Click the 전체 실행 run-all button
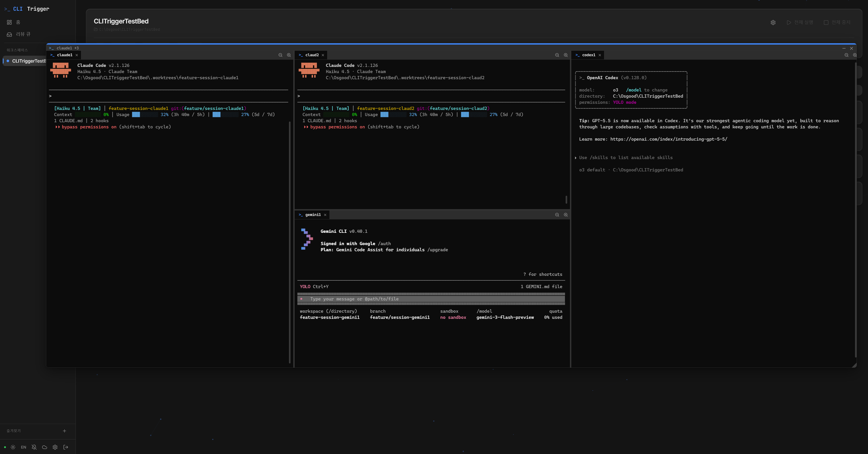Image resolution: width=868 pixels, height=454 pixels. coord(800,23)
